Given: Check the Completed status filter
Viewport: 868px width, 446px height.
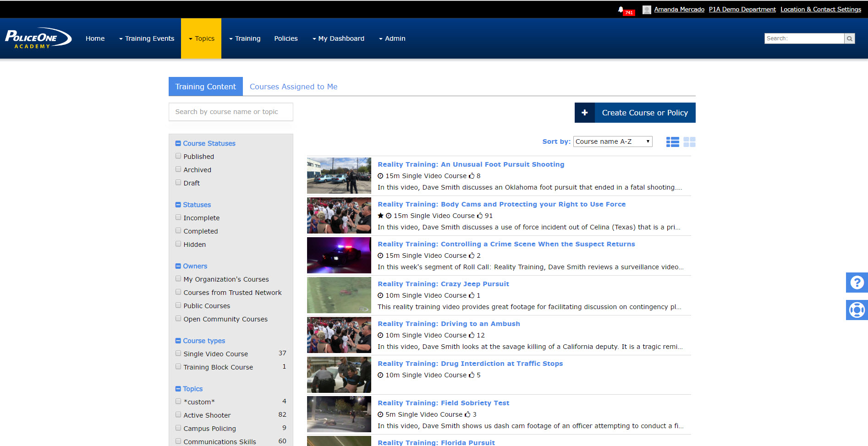Looking at the screenshot, I should click(x=178, y=231).
